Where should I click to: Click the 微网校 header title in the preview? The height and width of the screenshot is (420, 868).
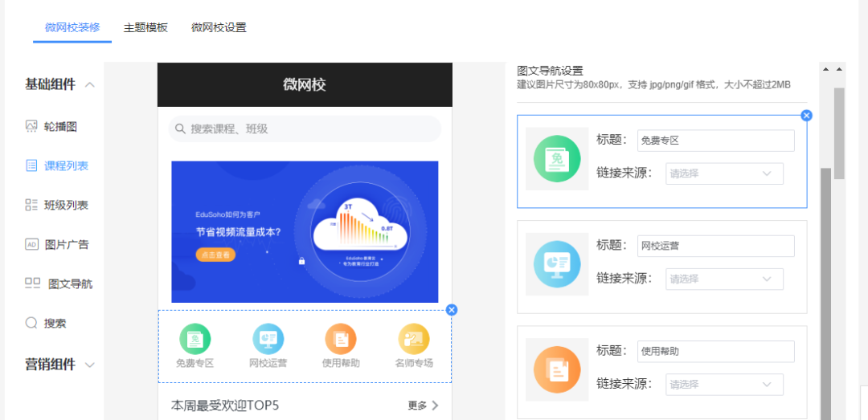tap(305, 84)
